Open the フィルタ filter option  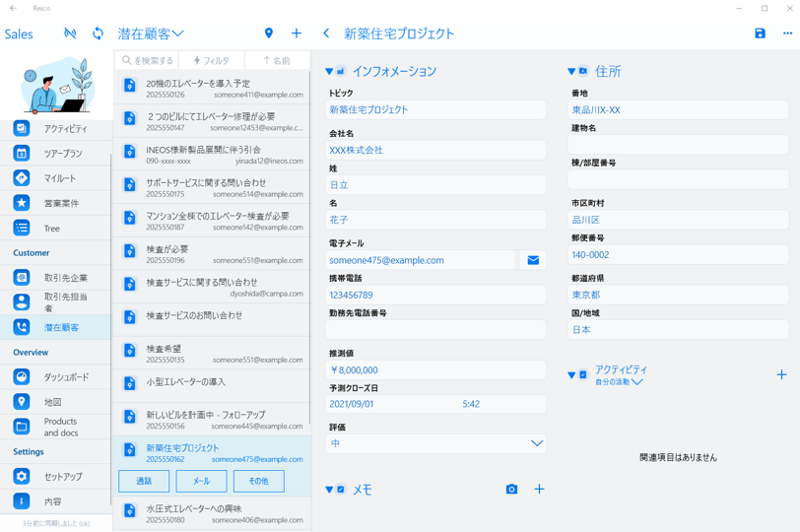(212, 61)
